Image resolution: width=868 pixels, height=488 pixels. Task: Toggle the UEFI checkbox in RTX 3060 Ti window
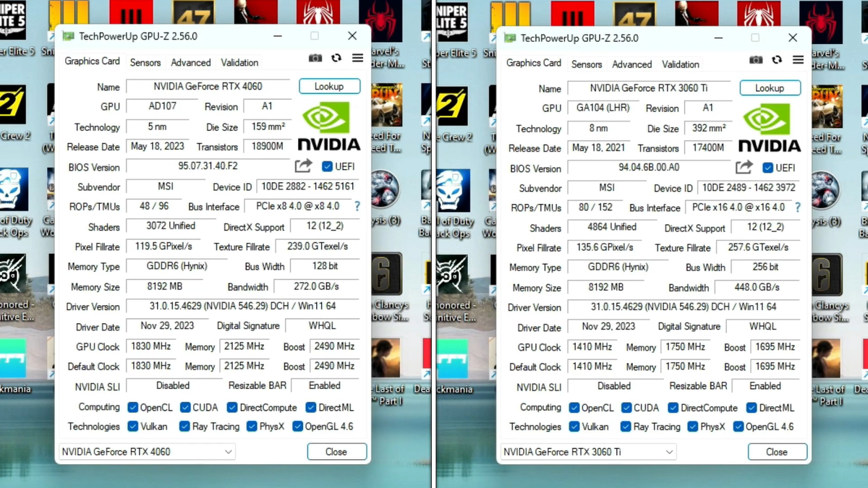point(768,168)
